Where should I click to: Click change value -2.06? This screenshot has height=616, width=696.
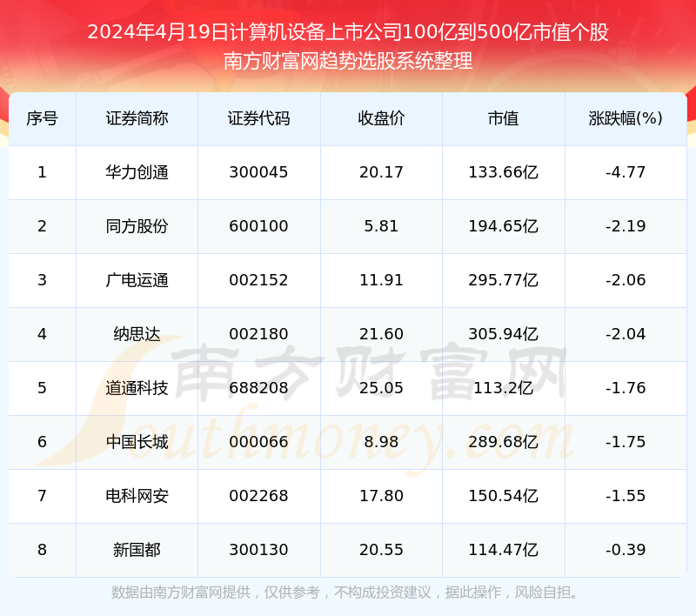pos(626,280)
